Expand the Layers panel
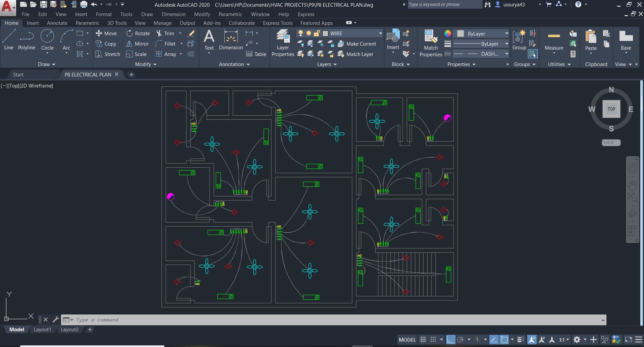Viewport: 644px width, 347px height. point(327,64)
